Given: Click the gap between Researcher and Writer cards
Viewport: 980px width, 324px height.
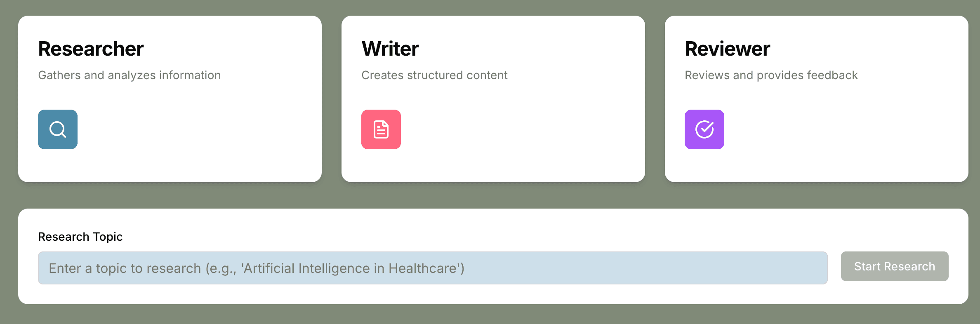Looking at the screenshot, I should 332,99.
